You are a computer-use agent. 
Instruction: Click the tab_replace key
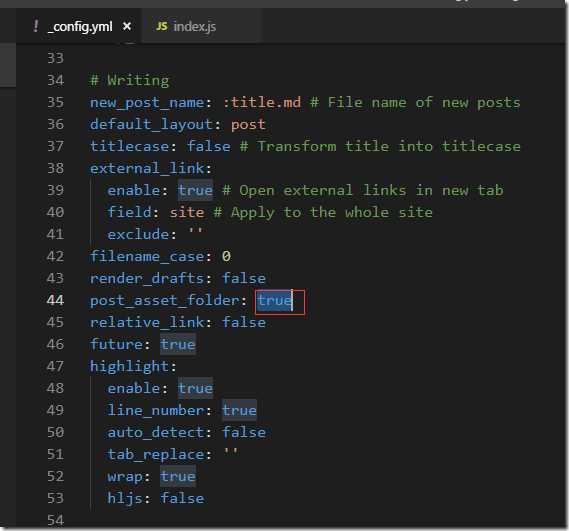tap(156, 454)
